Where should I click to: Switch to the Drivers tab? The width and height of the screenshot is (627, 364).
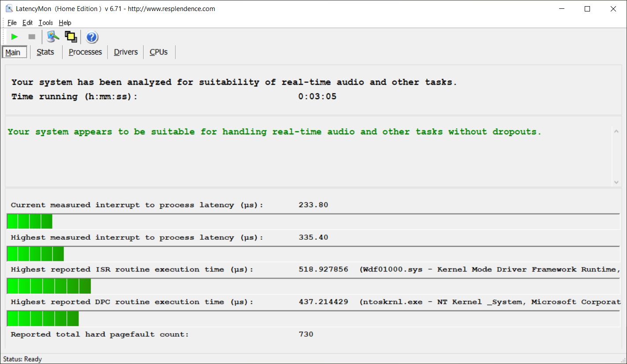click(x=126, y=52)
